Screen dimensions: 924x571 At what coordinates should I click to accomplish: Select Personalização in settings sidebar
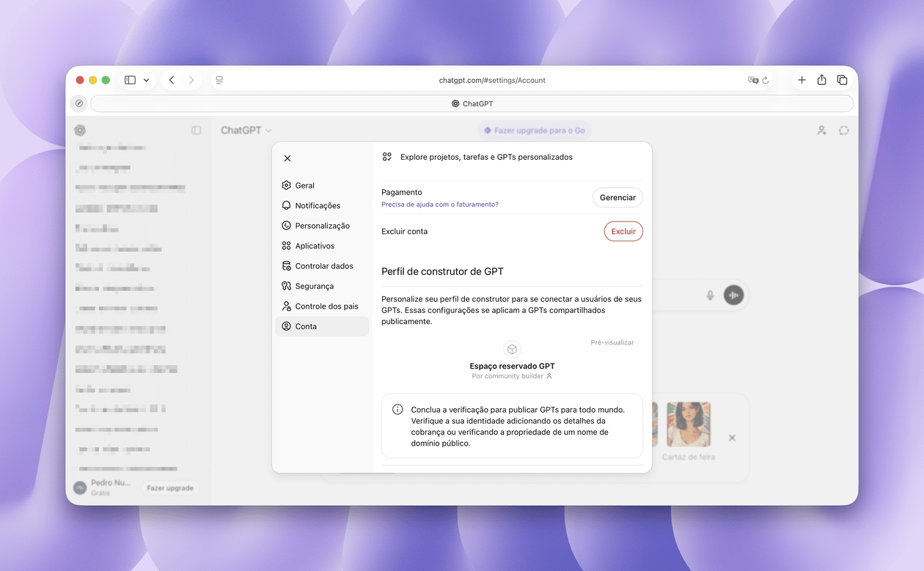coord(322,226)
